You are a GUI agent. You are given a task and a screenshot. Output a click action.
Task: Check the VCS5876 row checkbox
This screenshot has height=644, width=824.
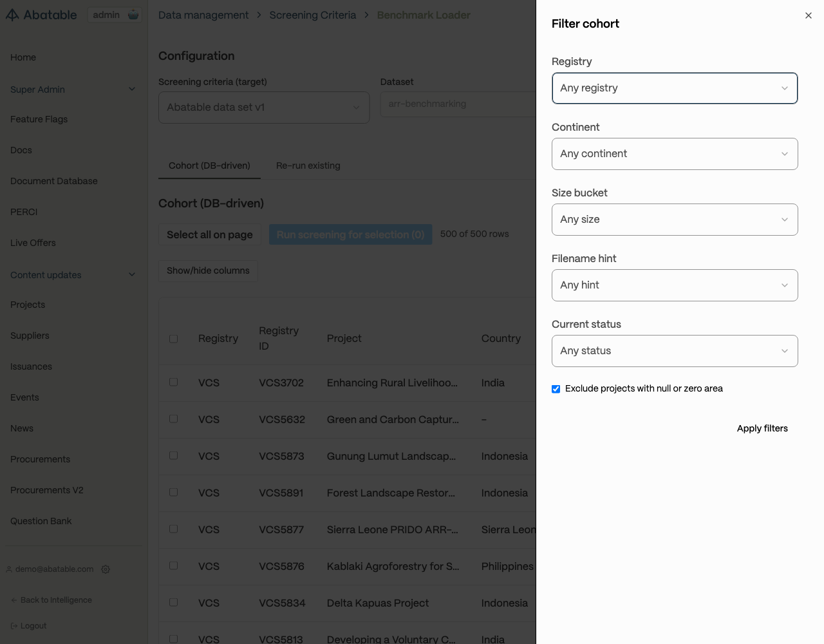(173, 565)
